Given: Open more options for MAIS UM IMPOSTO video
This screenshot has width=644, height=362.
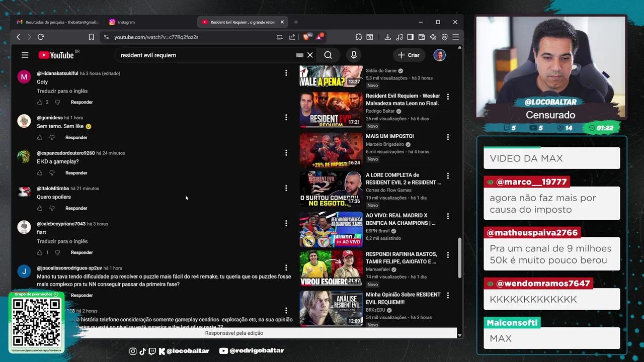Looking at the screenshot, I should (448, 137).
